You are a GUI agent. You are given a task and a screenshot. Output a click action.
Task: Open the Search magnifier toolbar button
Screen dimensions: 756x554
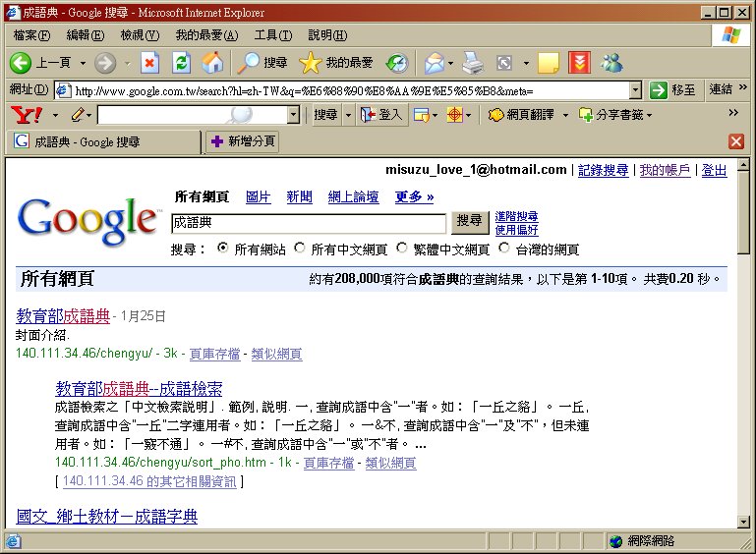coord(262,63)
